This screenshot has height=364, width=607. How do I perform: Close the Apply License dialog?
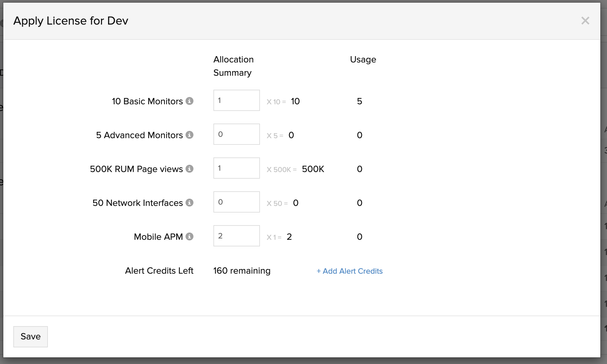(585, 21)
